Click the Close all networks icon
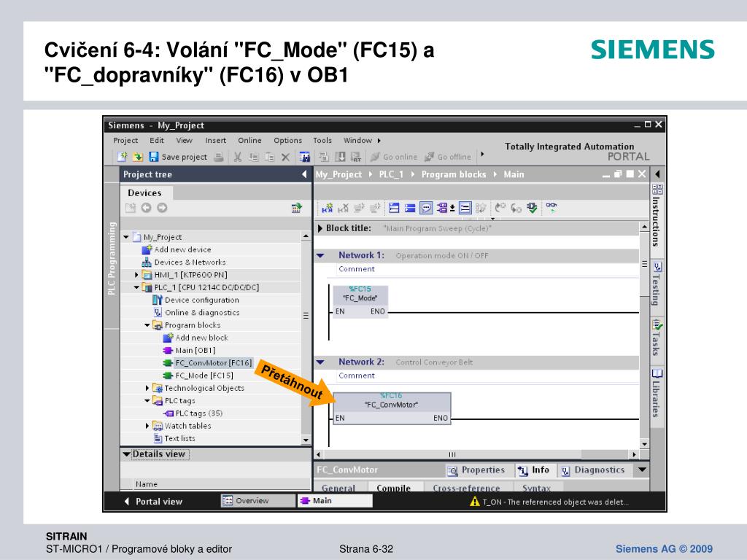Image resolution: width=747 pixels, height=560 pixels. 410,208
